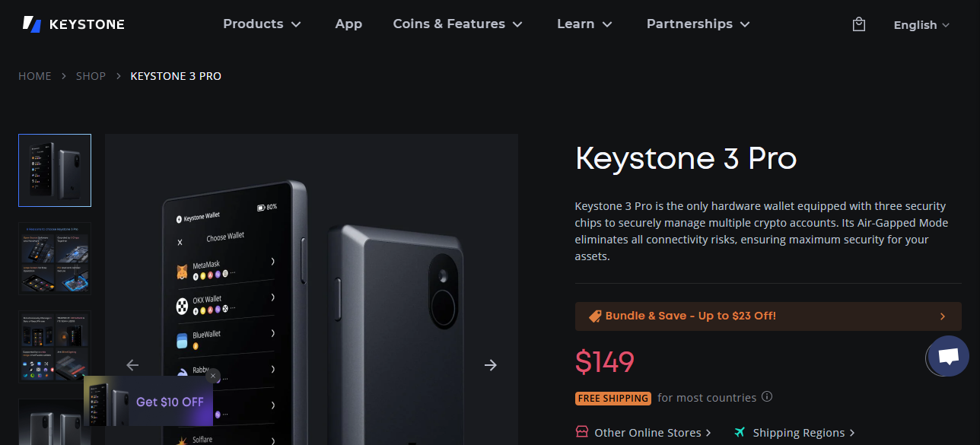This screenshot has width=980, height=445.
Task: Expand the Partnerships dropdown
Action: click(x=698, y=24)
